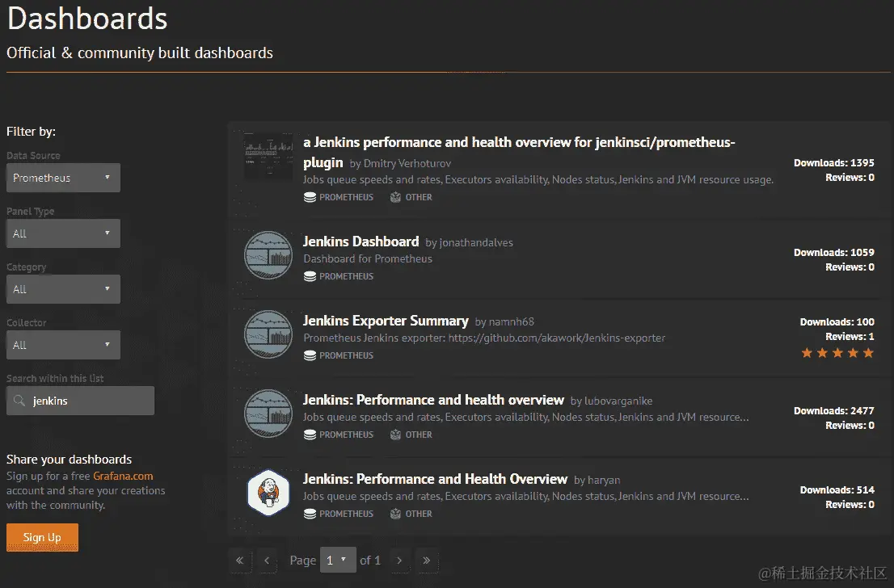894x588 pixels.
Task: Click Prometheus icon on haryan's dashboard
Action: (310, 514)
